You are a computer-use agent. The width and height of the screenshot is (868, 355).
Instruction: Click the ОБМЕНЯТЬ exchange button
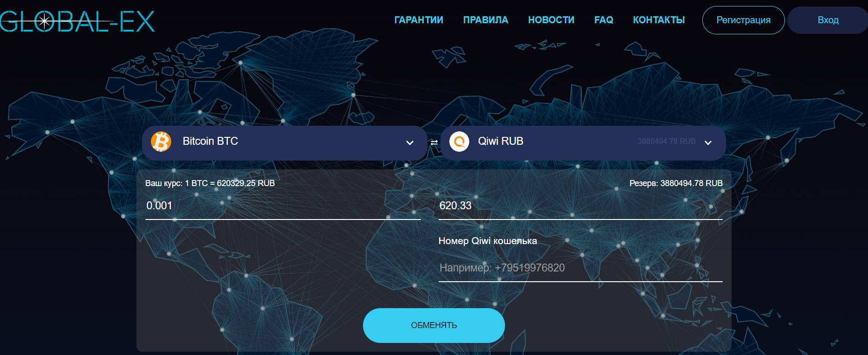tap(434, 325)
